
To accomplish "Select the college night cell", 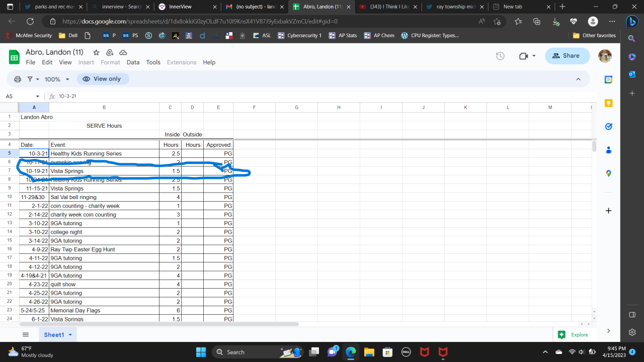I will pos(104,232).
